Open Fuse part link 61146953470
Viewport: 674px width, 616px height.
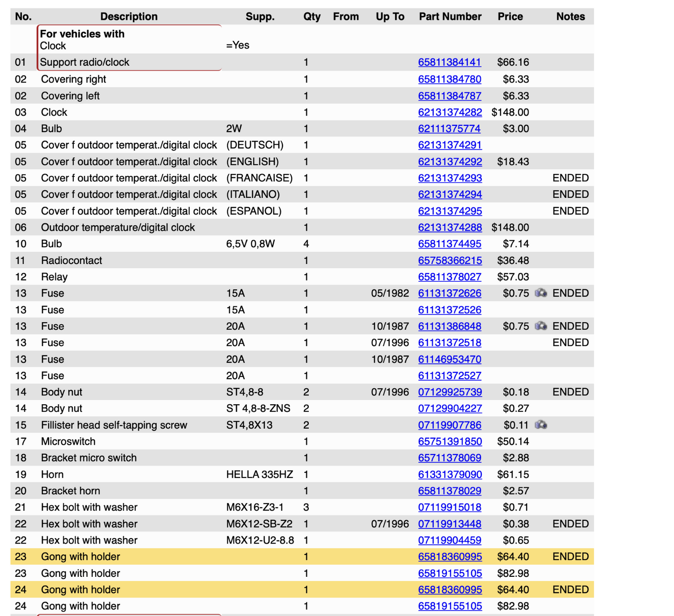point(450,360)
